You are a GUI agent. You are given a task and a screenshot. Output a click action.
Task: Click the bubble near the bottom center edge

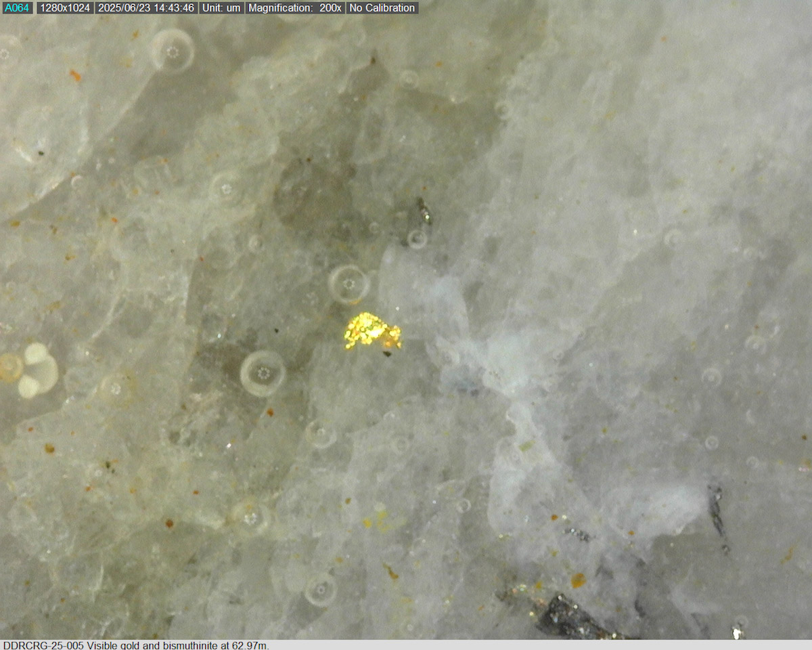320,590
